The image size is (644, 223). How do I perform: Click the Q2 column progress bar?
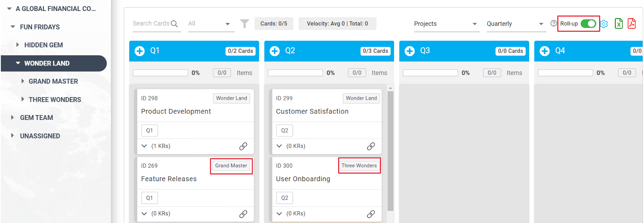295,73
